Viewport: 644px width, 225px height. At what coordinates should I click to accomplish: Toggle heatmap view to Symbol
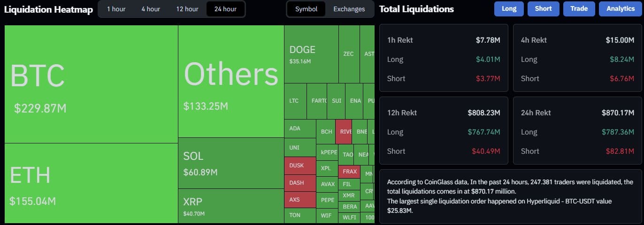(x=306, y=9)
